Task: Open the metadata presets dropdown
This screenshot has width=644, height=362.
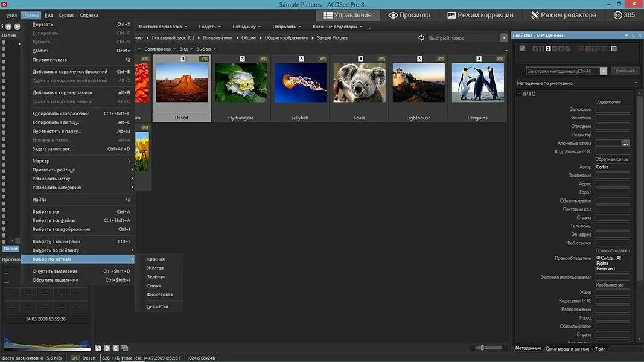Action: (604, 71)
